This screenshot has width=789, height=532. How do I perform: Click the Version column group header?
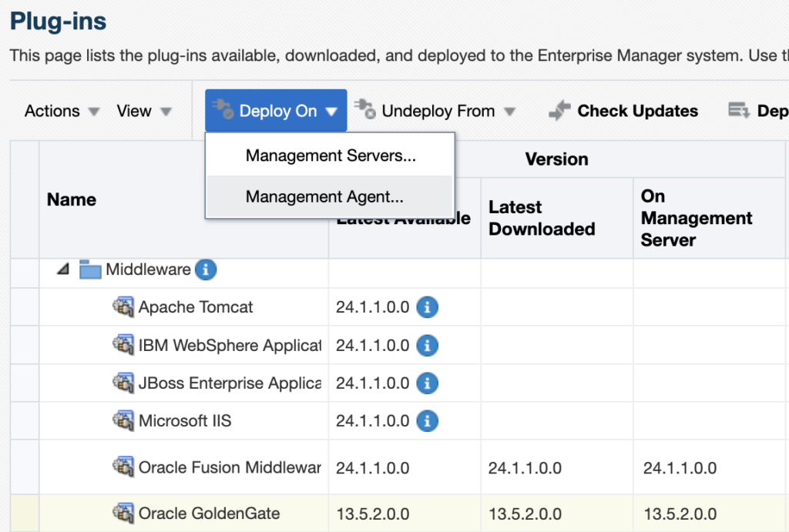[x=556, y=159]
